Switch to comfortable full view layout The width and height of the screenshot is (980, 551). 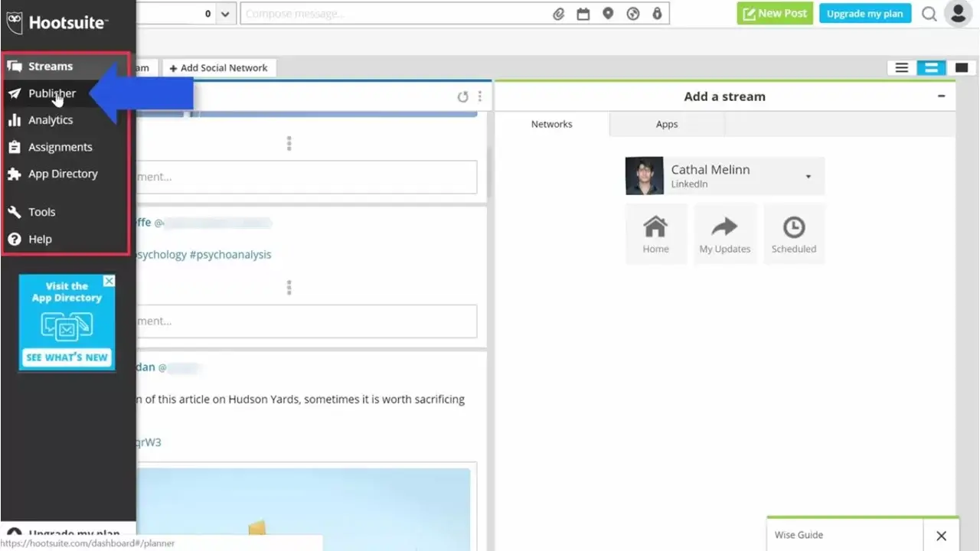[960, 68]
